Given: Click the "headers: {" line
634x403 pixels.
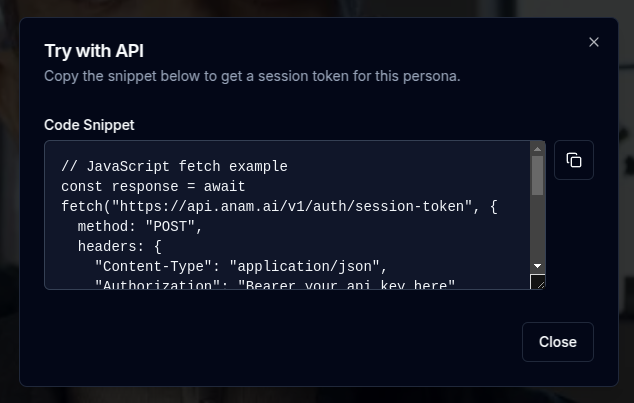Looking at the screenshot, I should click(120, 247).
